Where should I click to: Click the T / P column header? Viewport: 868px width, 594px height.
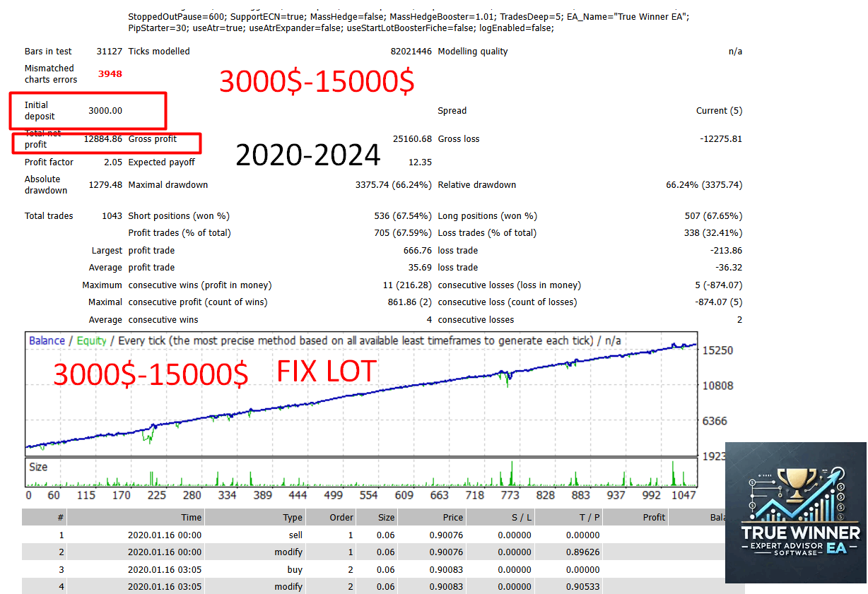tap(588, 518)
